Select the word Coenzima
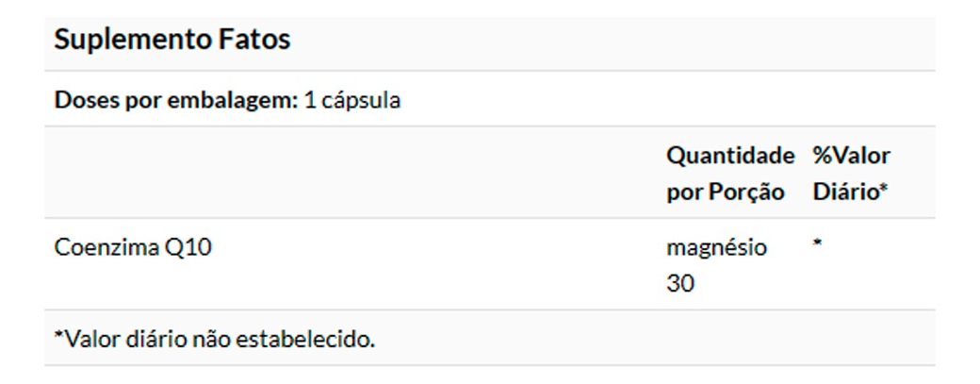Viewport: 980px width, 384px height. tap(106, 248)
